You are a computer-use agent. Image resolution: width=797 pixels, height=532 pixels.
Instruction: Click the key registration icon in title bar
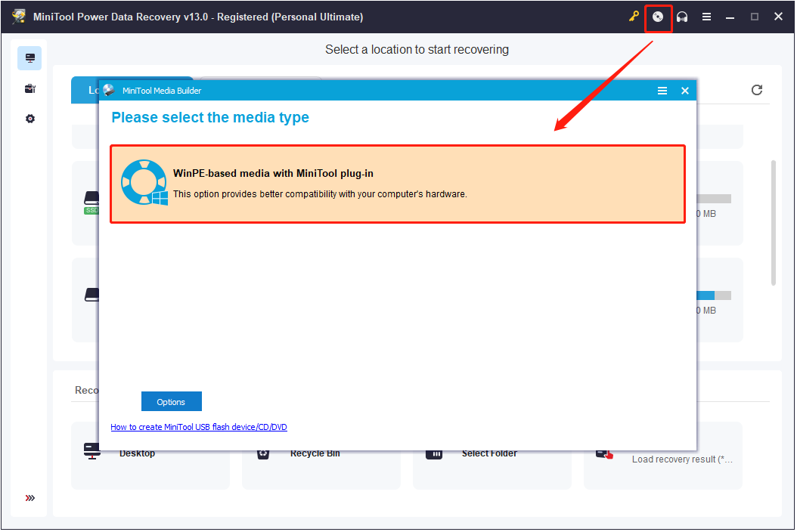[634, 17]
